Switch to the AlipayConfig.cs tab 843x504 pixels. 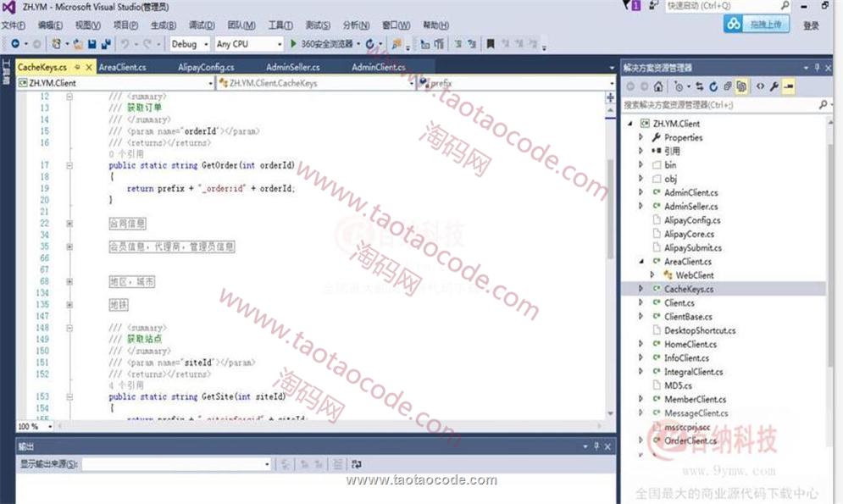206,67
